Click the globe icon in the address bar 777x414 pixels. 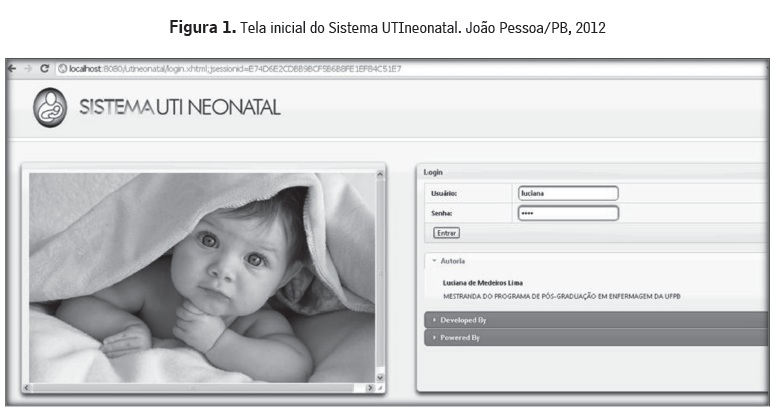[62, 69]
